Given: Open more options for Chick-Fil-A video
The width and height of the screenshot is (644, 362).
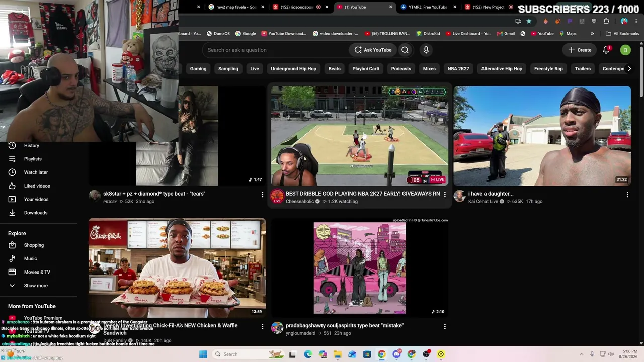Looking at the screenshot, I should 262,326.
